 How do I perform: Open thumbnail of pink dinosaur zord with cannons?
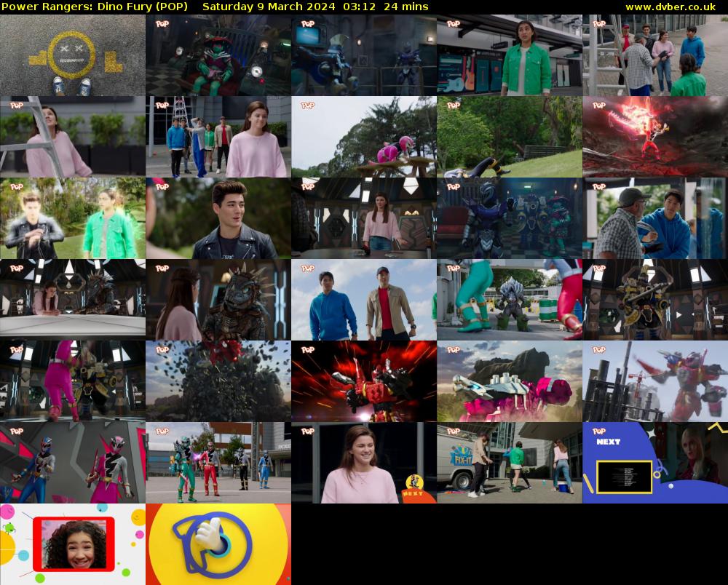coord(510,381)
